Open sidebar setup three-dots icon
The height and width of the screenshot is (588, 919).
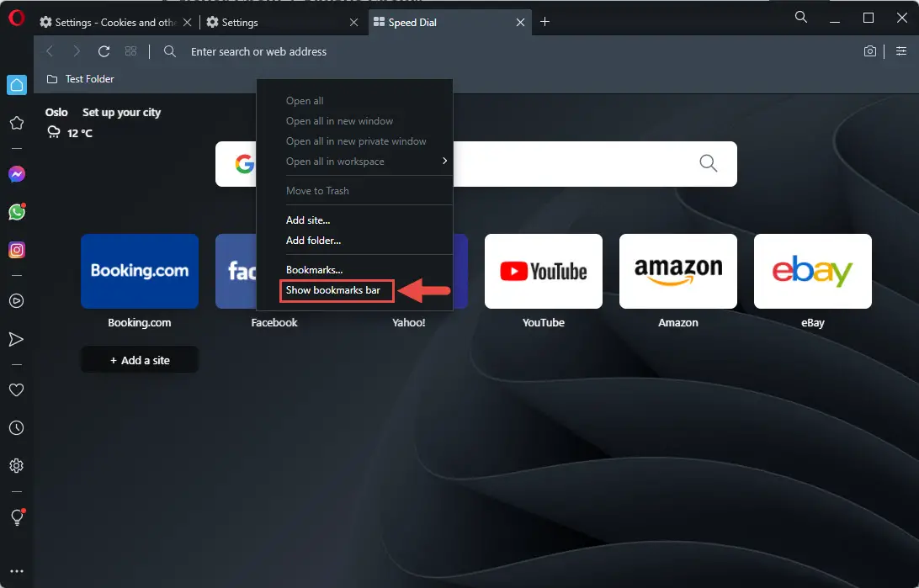pos(17,571)
